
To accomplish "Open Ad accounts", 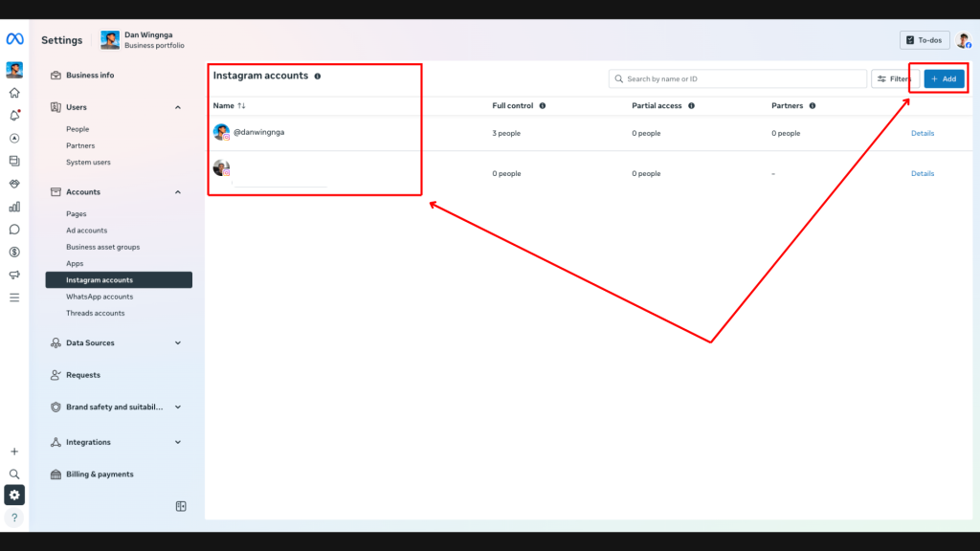I will (x=87, y=230).
